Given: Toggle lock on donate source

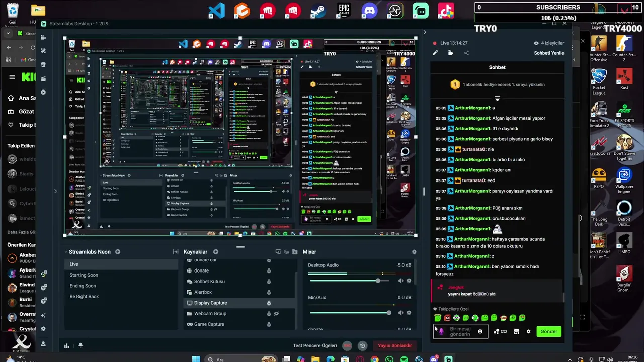Looking at the screenshot, I should coord(269,270).
